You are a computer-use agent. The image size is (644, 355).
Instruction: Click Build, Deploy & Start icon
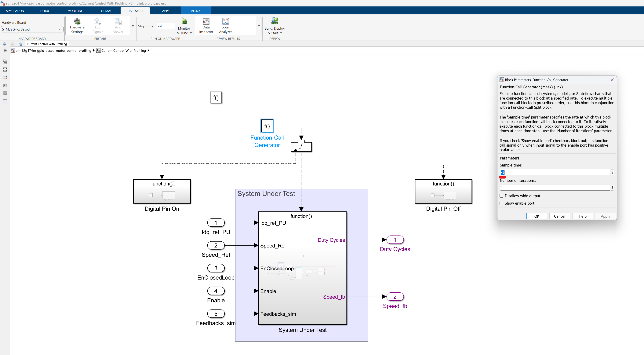[275, 21]
